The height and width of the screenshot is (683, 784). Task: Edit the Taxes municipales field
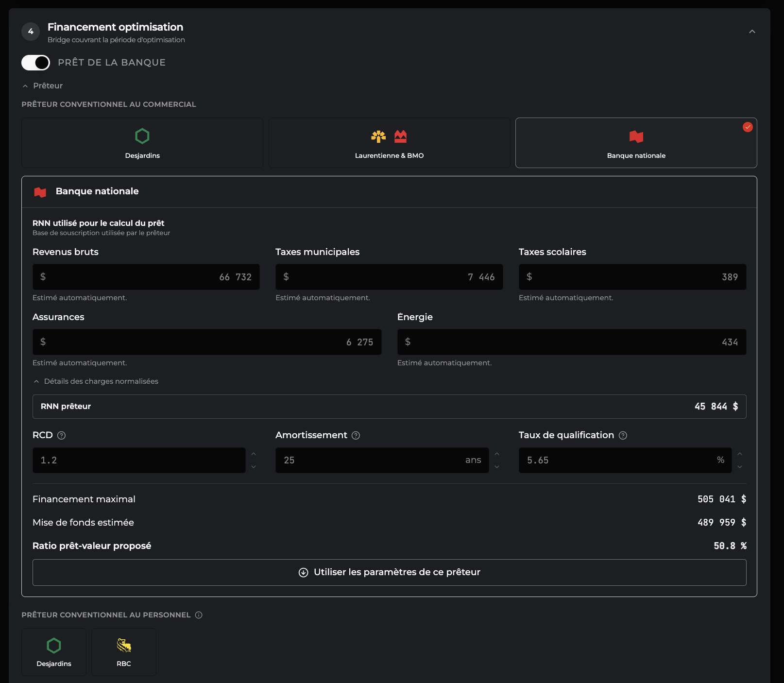pos(389,277)
